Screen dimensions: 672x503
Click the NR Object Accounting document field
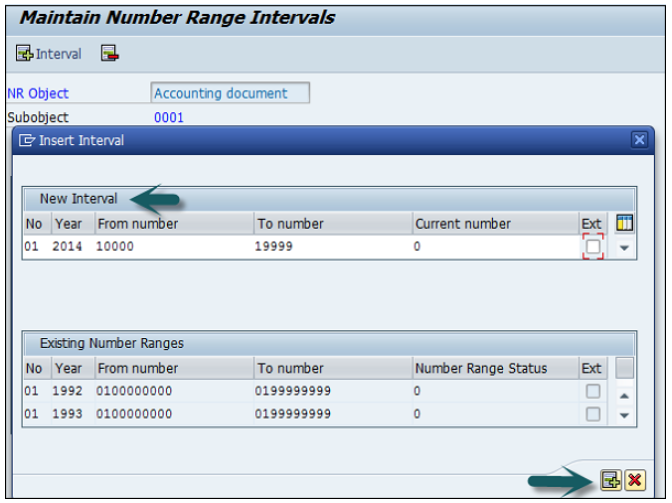(230, 93)
